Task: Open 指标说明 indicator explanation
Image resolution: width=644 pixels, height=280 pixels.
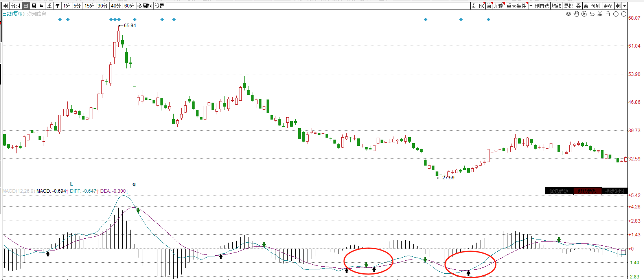Action: (615, 191)
